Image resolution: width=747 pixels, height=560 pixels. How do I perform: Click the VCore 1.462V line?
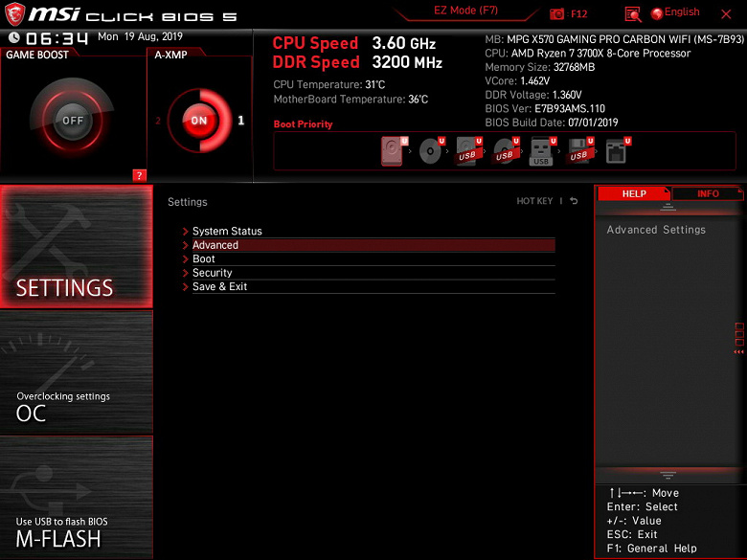517,81
